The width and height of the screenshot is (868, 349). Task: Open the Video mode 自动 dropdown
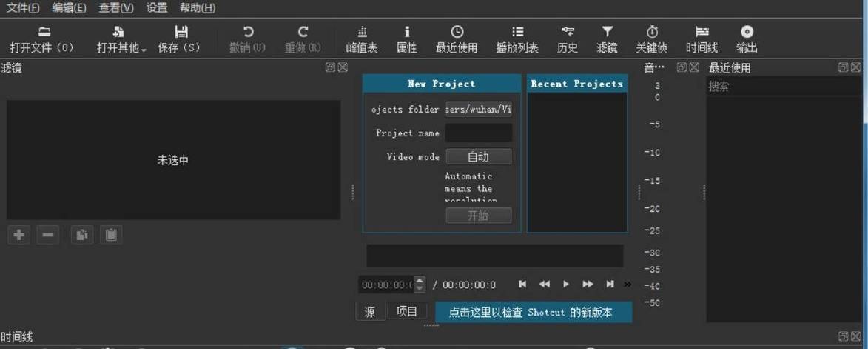click(479, 157)
